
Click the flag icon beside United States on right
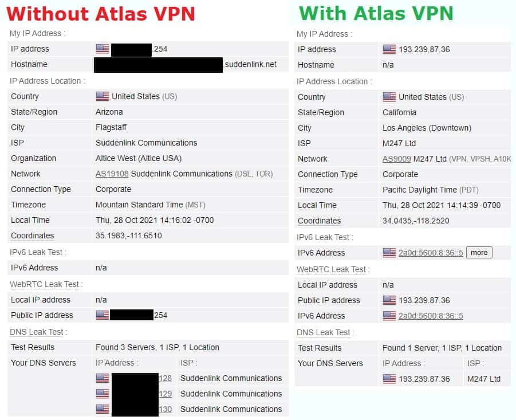click(x=389, y=97)
